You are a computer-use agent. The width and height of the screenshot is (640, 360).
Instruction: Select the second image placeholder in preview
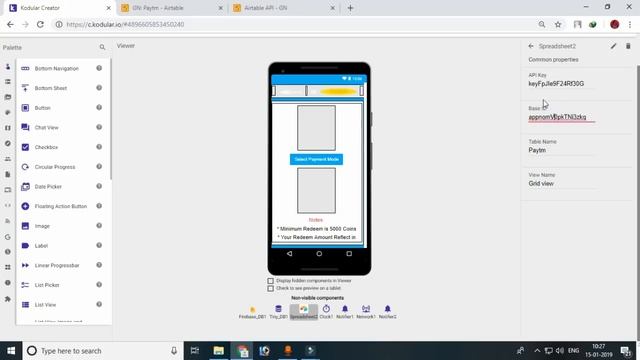pyautogui.click(x=316, y=191)
